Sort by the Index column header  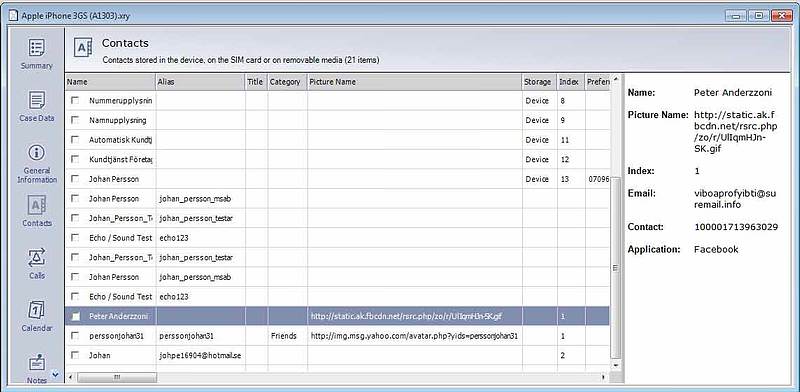pos(570,82)
